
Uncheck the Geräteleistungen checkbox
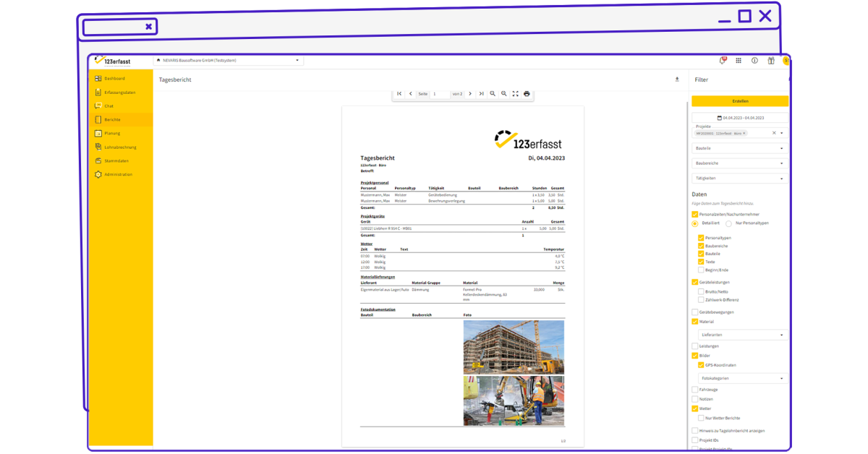pyautogui.click(x=695, y=282)
